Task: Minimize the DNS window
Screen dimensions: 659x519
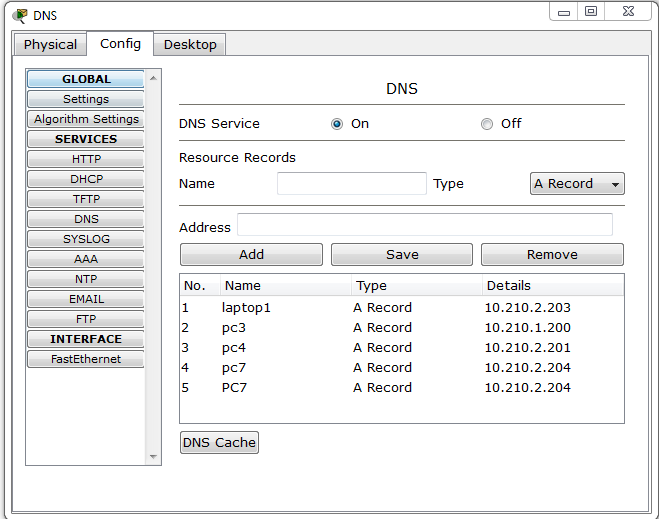Action: [x=564, y=13]
